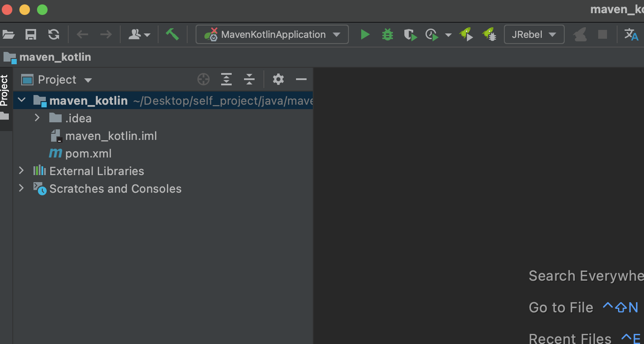Image resolution: width=644 pixels, height=344 pixels.
Task: Select External Libraries node
Action: coord(89,171)
